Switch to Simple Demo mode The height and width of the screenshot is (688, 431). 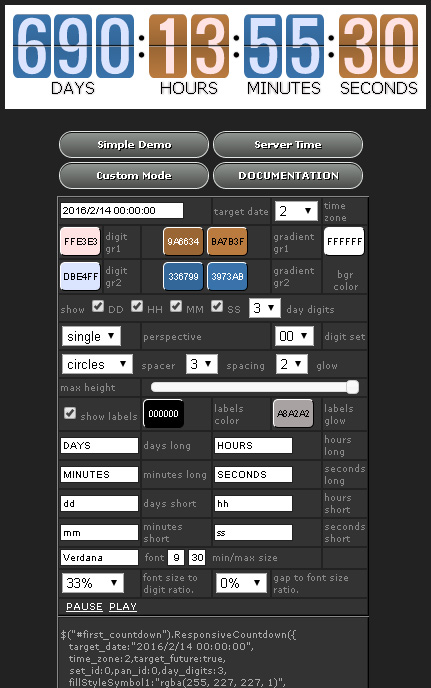pyautogui.click(x=134, y=145)
